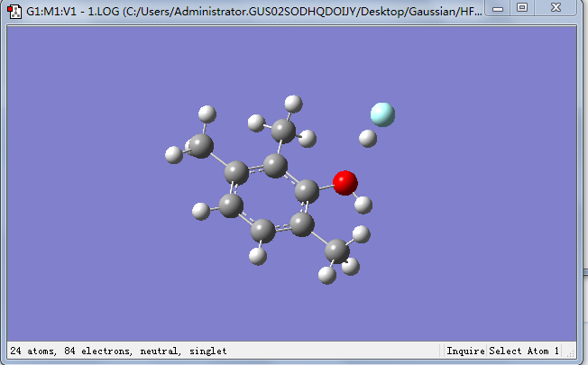Maximize the 1.LOG molecule window
The image size is (588, 365).
pos(522,8)
